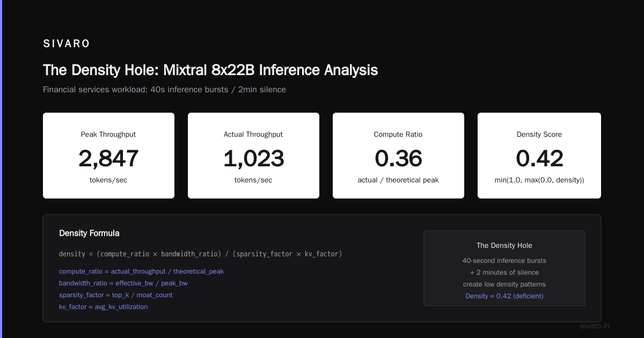
Task: Click the main density equation line
Action: point(200,254)
